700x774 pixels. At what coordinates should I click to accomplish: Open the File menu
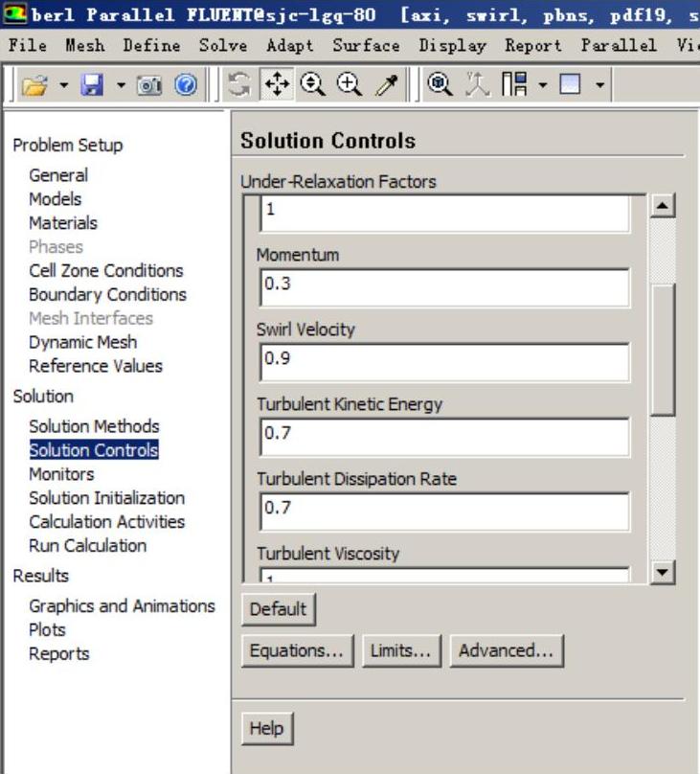click(x=28, y=45)
